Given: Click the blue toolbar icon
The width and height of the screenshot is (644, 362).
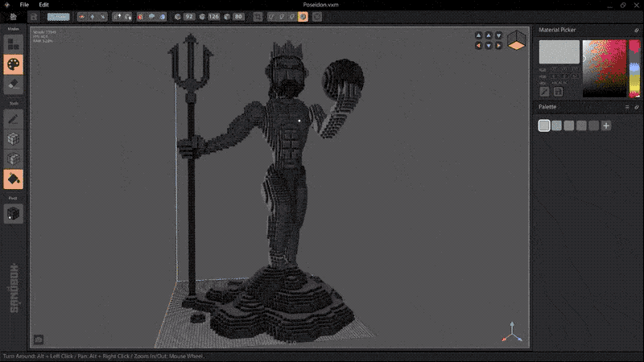Looking at the screenshot, I should coord(163,17).
